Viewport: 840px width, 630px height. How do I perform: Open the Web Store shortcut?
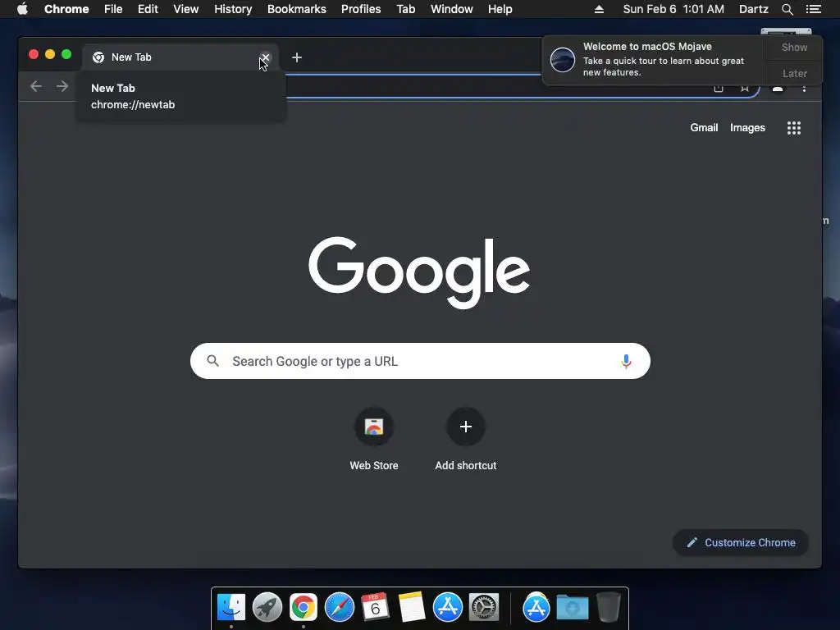coord(374,440)
